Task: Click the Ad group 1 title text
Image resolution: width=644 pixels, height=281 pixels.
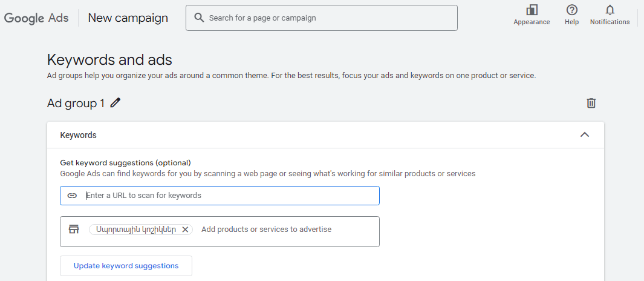Action: [76, 103]
